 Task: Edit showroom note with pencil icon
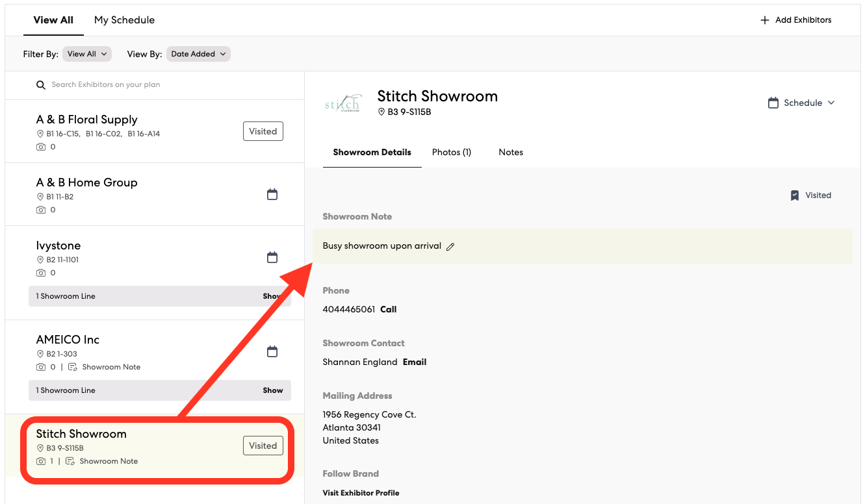click(x=450, y=247)
